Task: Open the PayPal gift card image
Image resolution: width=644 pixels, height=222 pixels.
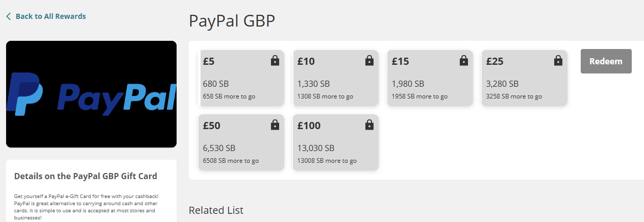Action: [x=91, y=94]
